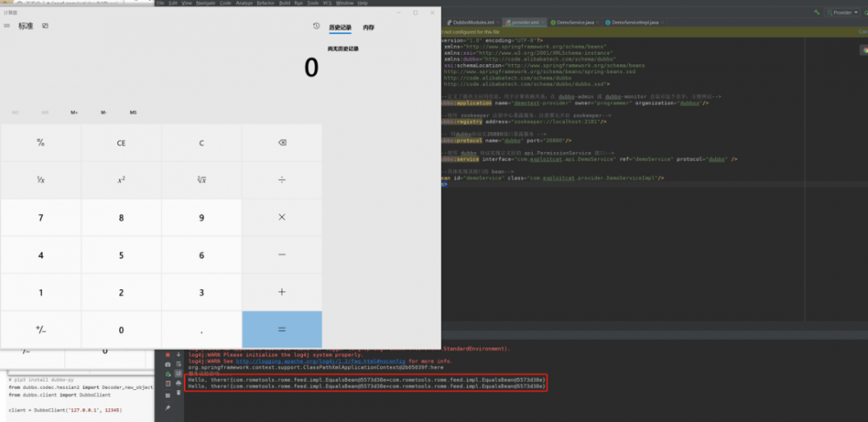Switch to the 内存 tab
868x422 pixels.
click(x=369, y=27)
